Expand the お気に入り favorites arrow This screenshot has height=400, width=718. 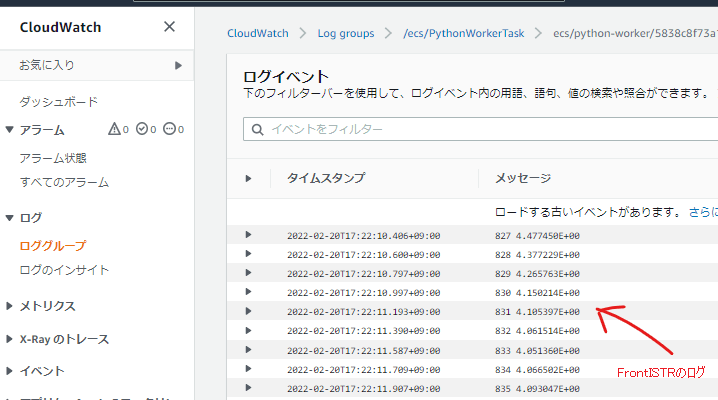coord(178,65)
